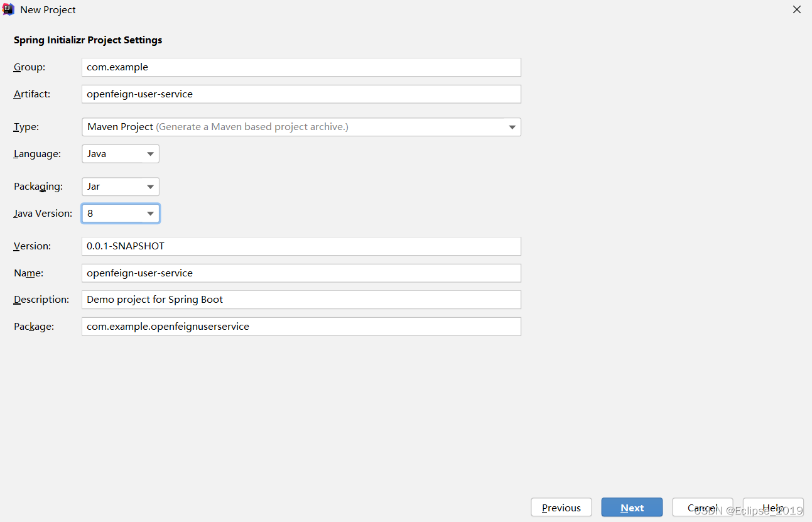Image resolution: width=812 pixels, height=522 pixels.
Task: Proceed with the Next button
Action: [632, 508]
